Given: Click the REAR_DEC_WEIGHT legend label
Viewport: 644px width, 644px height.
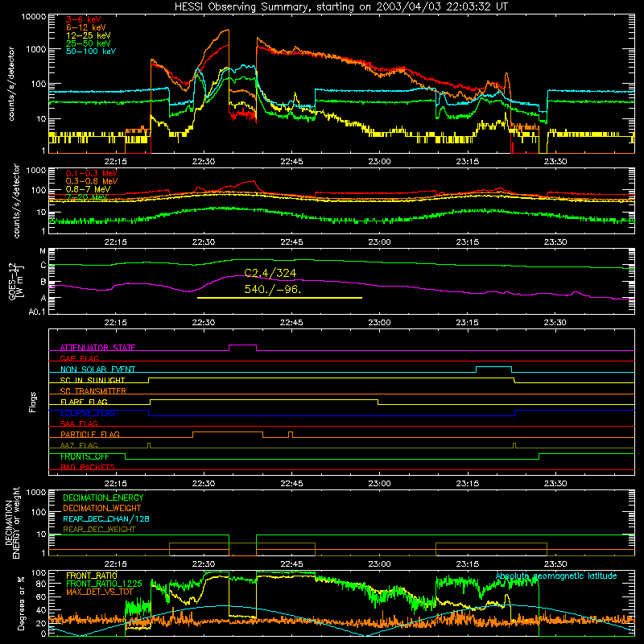Looking at the screenshot, I should point(99,530).
